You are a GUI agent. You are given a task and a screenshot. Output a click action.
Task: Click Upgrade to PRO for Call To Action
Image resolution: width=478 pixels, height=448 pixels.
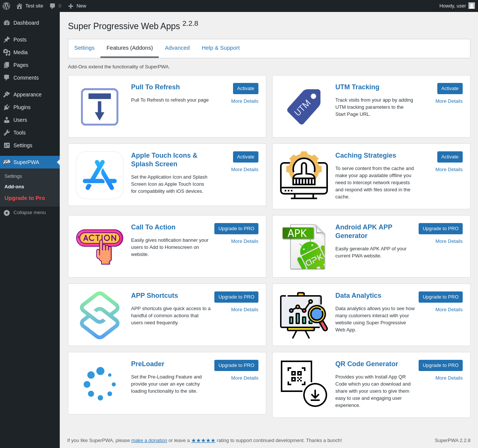coord(236,229)
